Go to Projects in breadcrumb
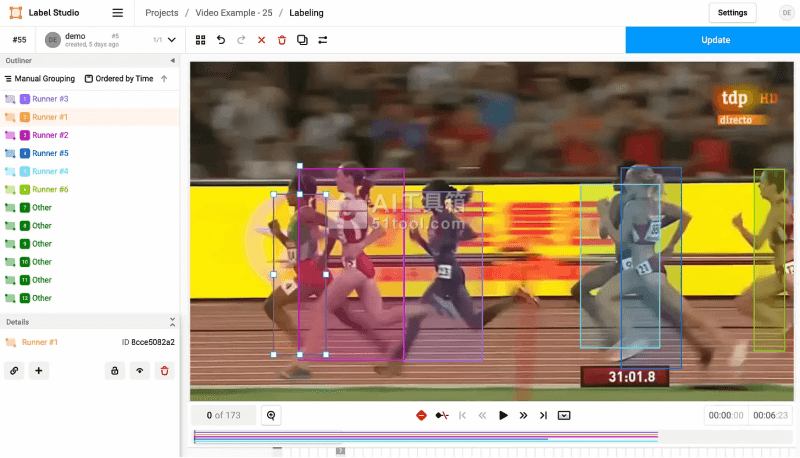 [162, 13]
